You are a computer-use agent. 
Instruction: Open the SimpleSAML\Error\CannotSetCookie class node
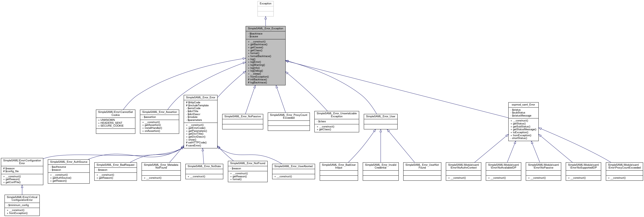(x=115, y=122)
